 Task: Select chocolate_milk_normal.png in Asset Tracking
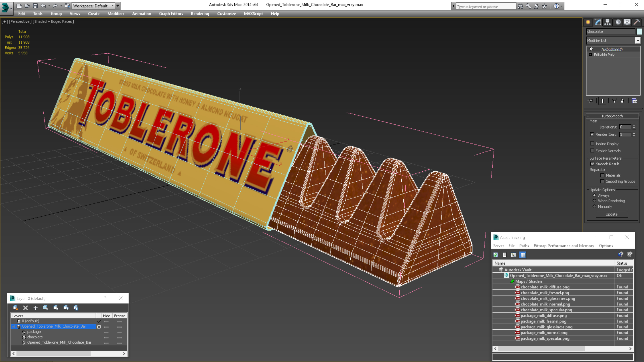tap(545, 304)
